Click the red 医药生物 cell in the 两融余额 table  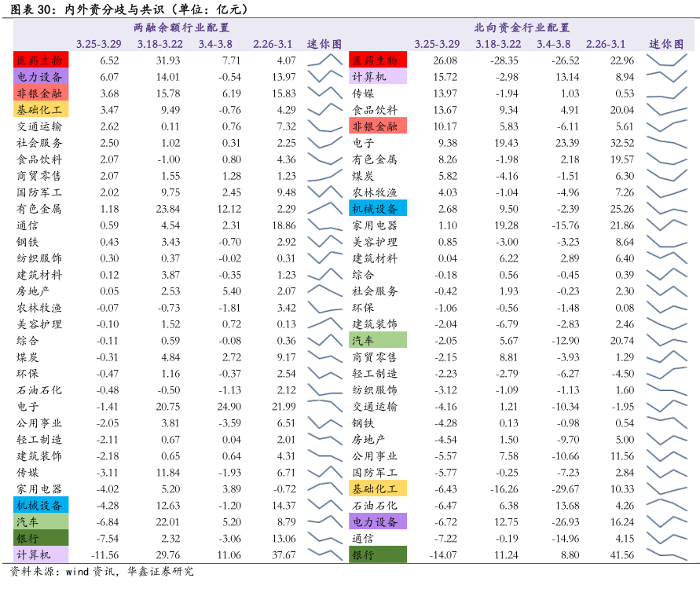(x=41, y=60)
